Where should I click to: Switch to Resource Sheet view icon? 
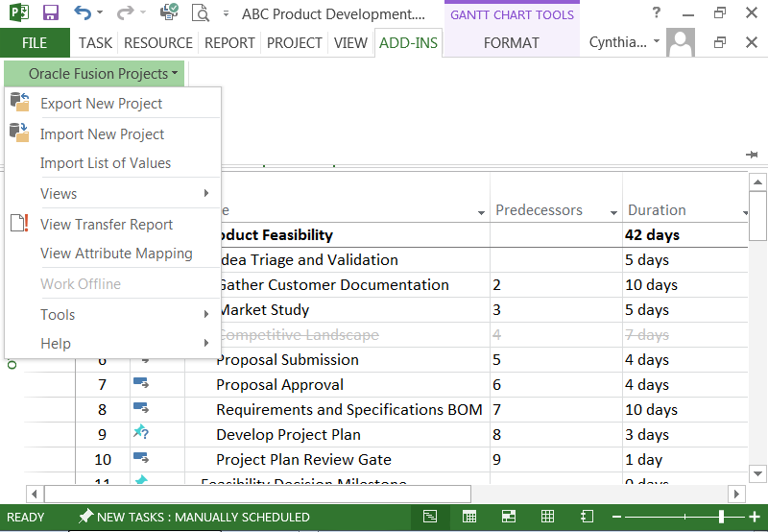(x=546, y=517)
